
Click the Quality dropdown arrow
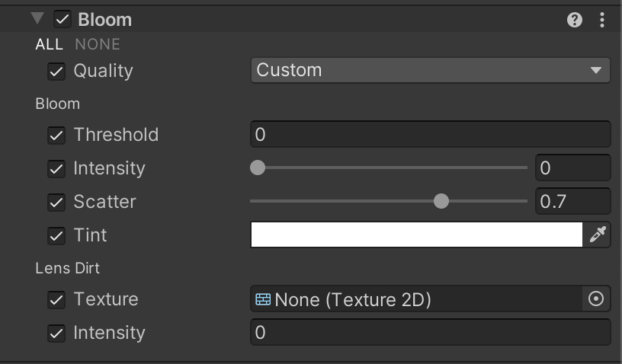595,71
